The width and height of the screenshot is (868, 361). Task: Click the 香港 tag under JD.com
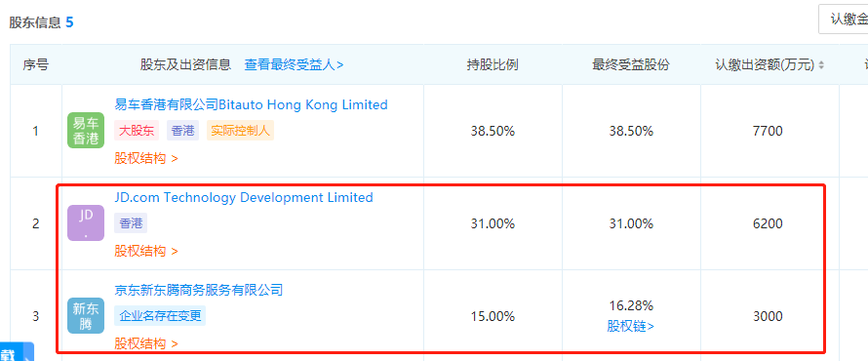tap(132, 223)
